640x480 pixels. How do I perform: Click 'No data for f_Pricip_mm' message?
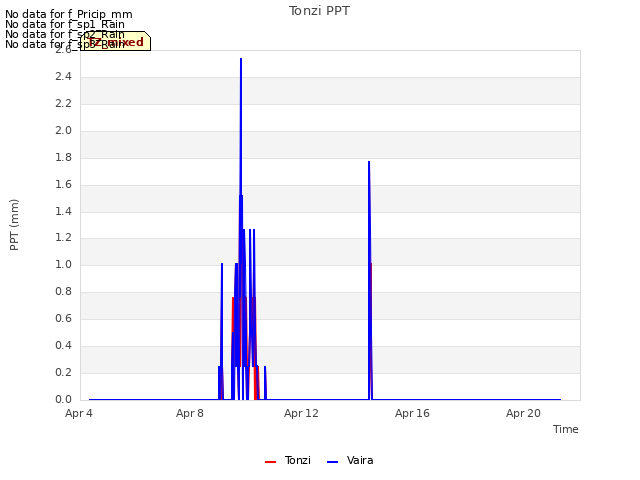coord(69,14)
